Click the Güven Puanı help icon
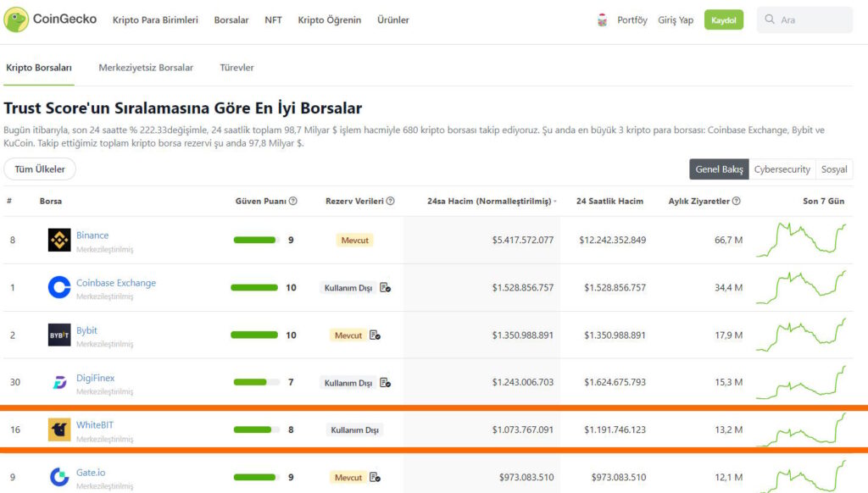The height and width of the screenshot is (493, 868). point(292,201)
